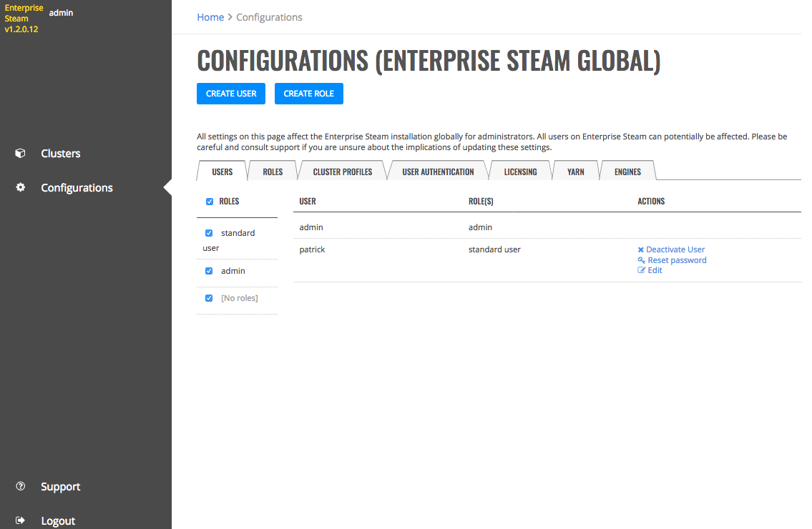Click the Support question mark icon

[20, 486]
